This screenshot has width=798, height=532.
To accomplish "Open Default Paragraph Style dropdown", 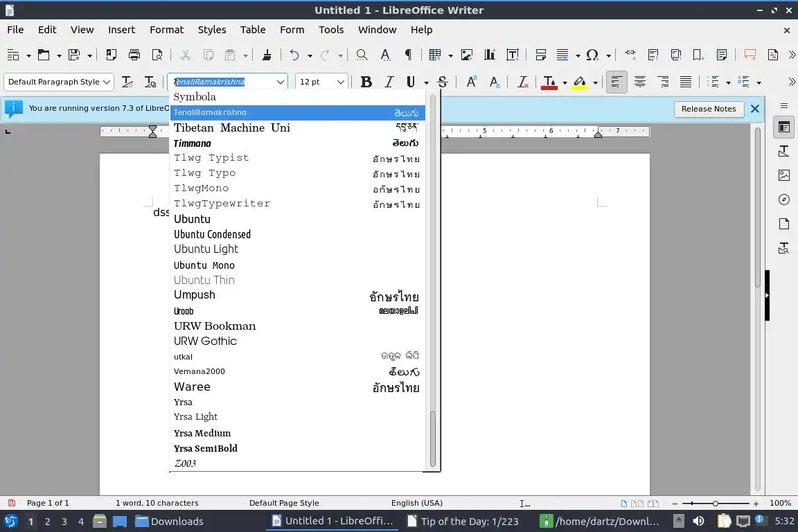I will 107,82.
